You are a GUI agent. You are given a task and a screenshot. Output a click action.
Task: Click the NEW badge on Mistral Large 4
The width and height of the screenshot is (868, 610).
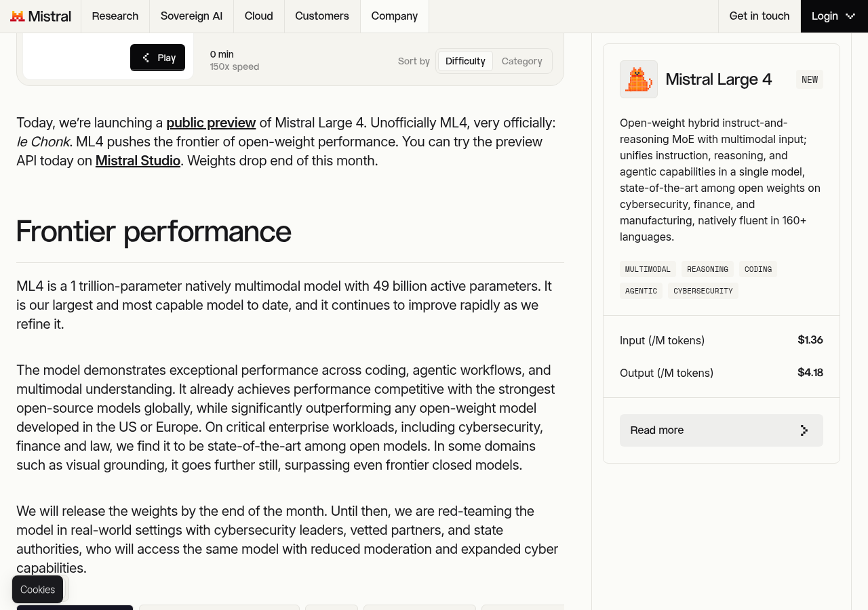pyautogui.click(x=810, y=79)
